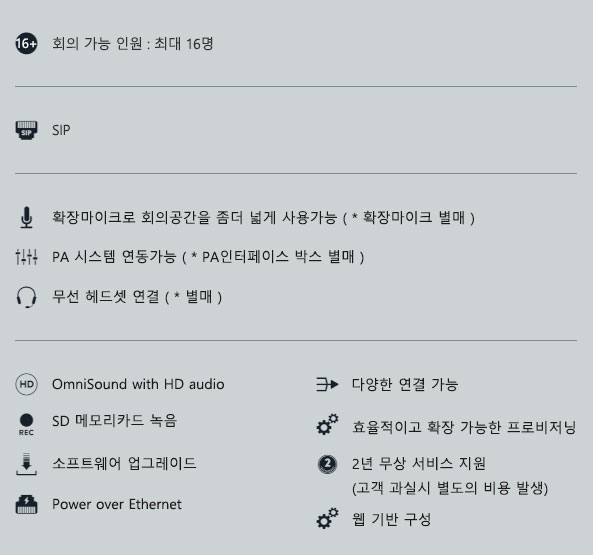This screenshot has height=555, width=593.
Task: Click the 회의 가능 인원 최대 16명 text
Action: pyautogui.click(x=133, y=43)
